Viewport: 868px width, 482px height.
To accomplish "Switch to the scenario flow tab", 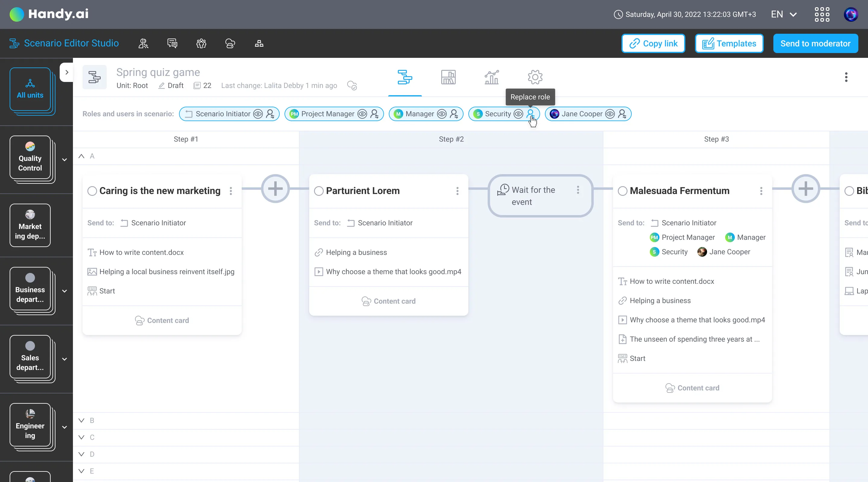I will tap(404, 77).
